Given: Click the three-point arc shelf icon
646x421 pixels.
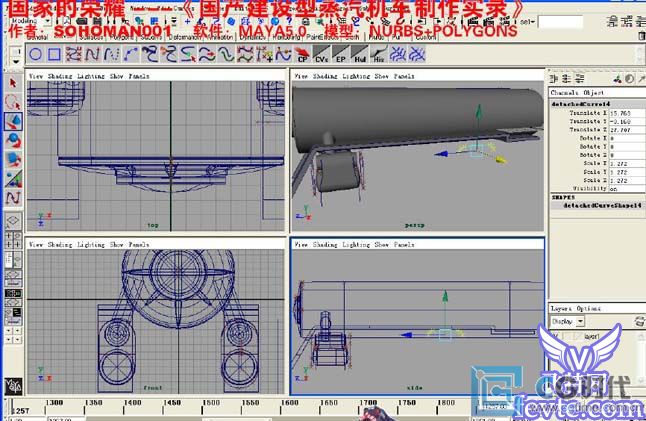Looking at the screenshot, I should click(x=130, y=54).
